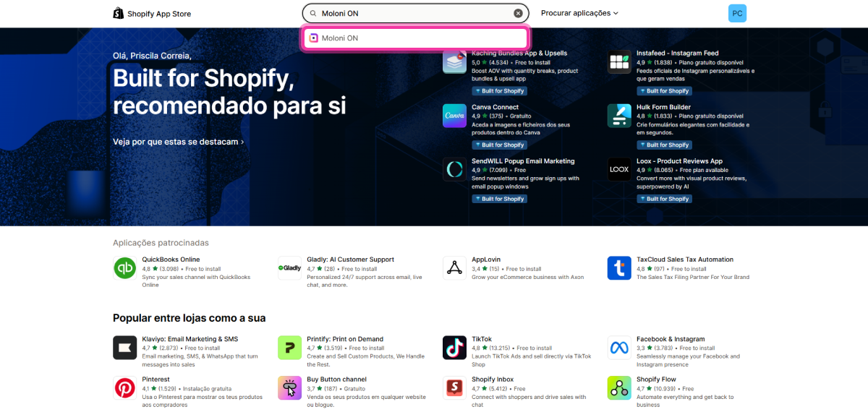Click the Shopify Flow icon
The height and width of the screenshot is (412, 868).
pos(619,388)
